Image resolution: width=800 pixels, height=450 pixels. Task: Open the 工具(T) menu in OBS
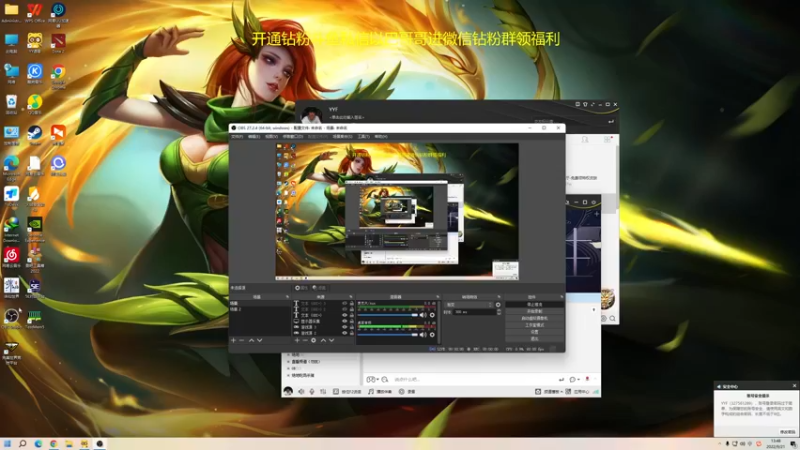(x=363, y=137)
